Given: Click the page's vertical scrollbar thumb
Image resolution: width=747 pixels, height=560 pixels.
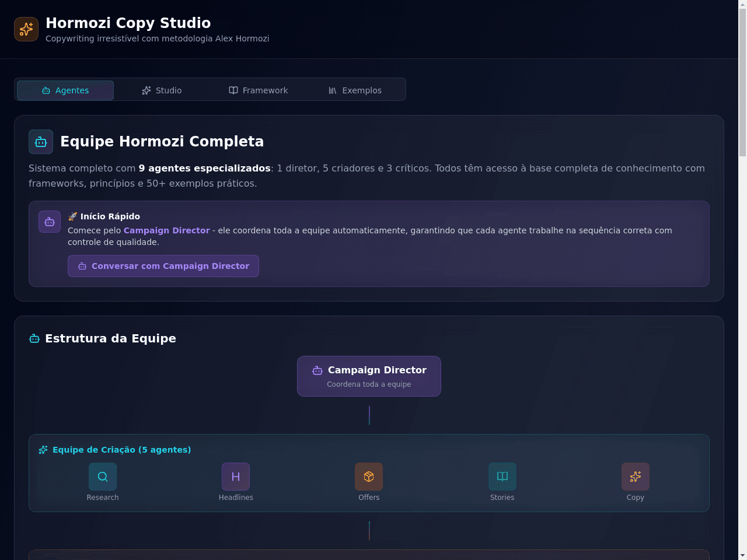Looking at the screenshot, I should pos(742,82).
